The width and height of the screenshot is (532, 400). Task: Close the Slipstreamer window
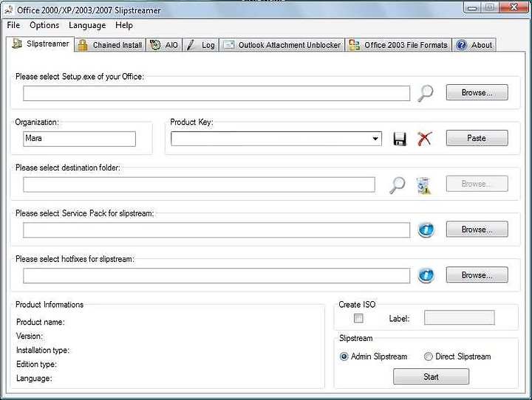click(514, 7)
